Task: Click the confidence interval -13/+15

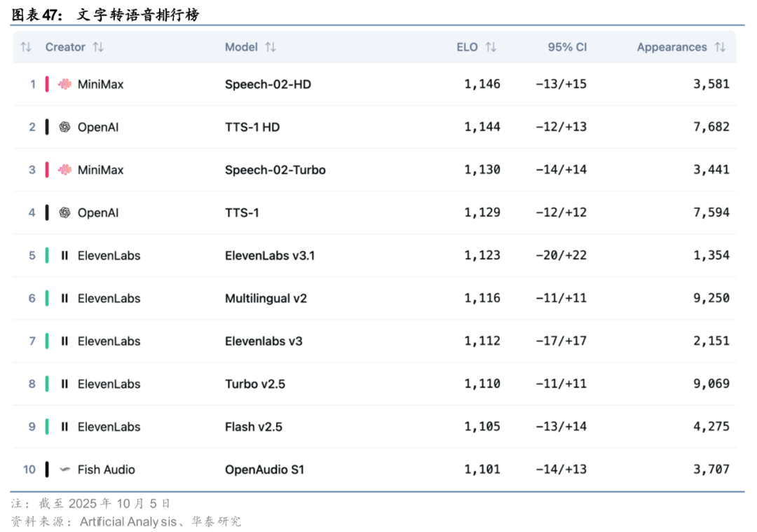Action: [x=561, y=84]
